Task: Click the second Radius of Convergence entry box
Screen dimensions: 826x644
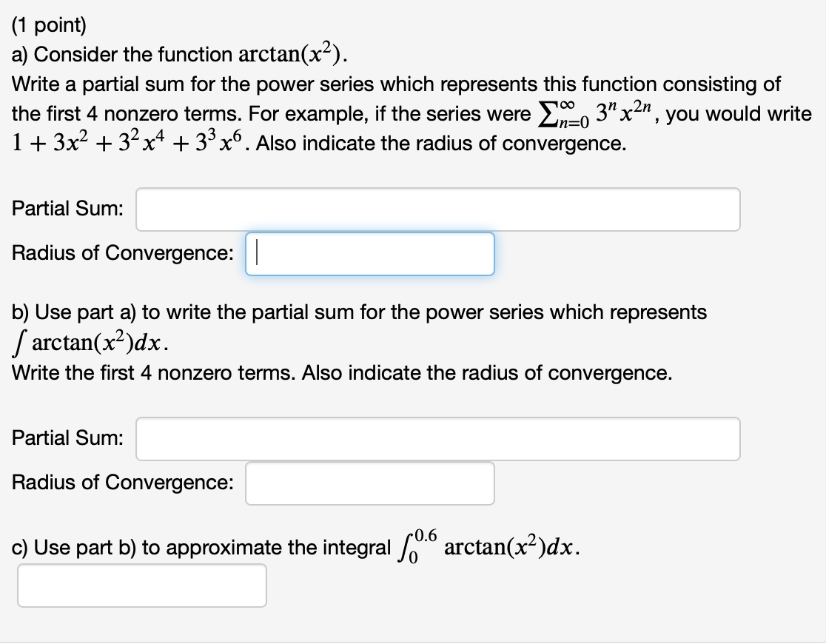Action: coord(370,483)
